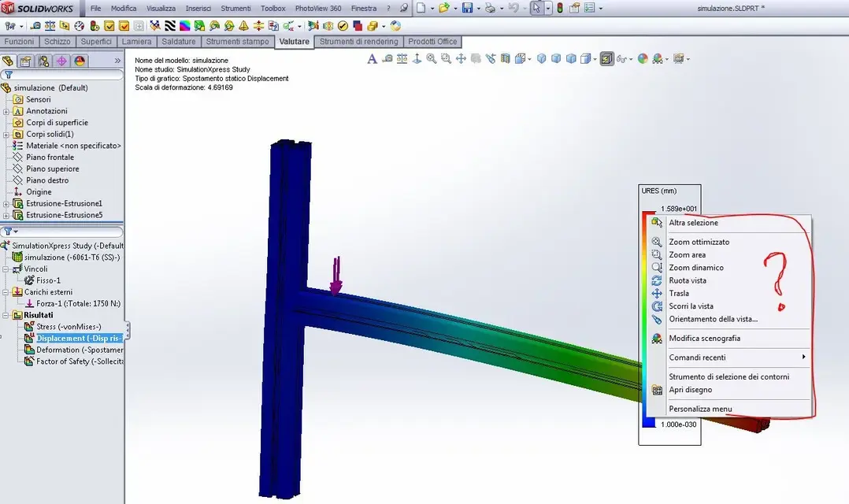
Task: Click the Section View icon in heads-up toolbar
Action: (505, 58)
